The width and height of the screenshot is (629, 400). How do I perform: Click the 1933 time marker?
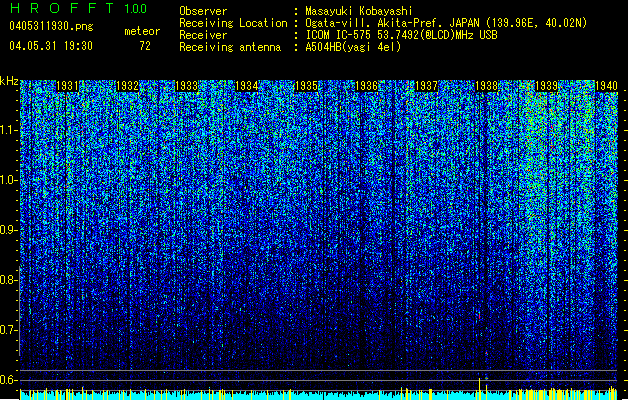coord(187,86)
